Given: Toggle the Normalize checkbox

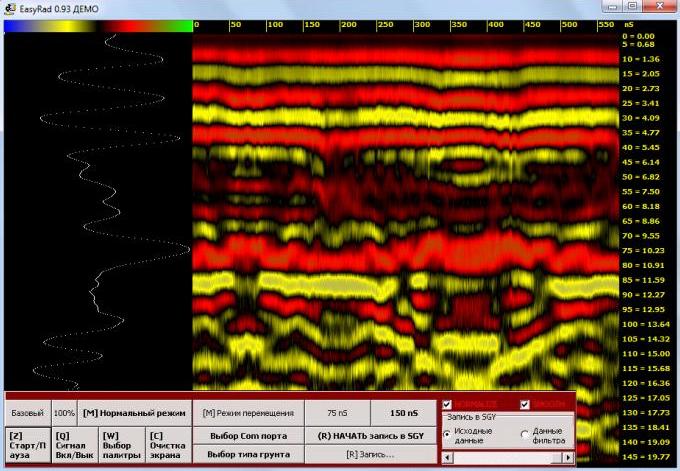Looking at the screenshot, I should [447, 404].
